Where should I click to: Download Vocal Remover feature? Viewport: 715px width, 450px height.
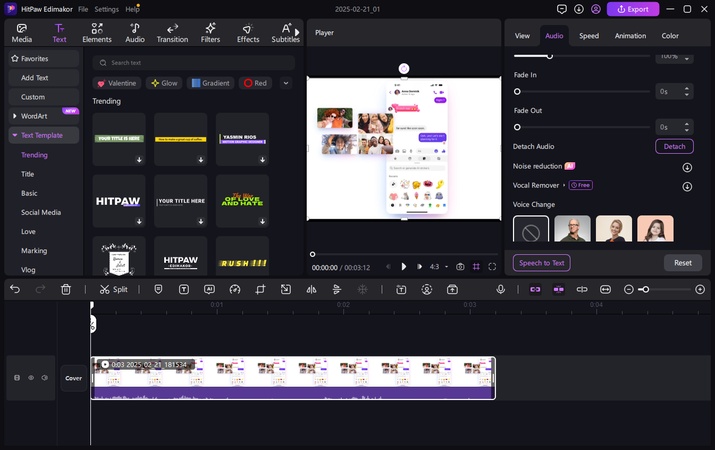pyautogui.click(x=687, y=186)
